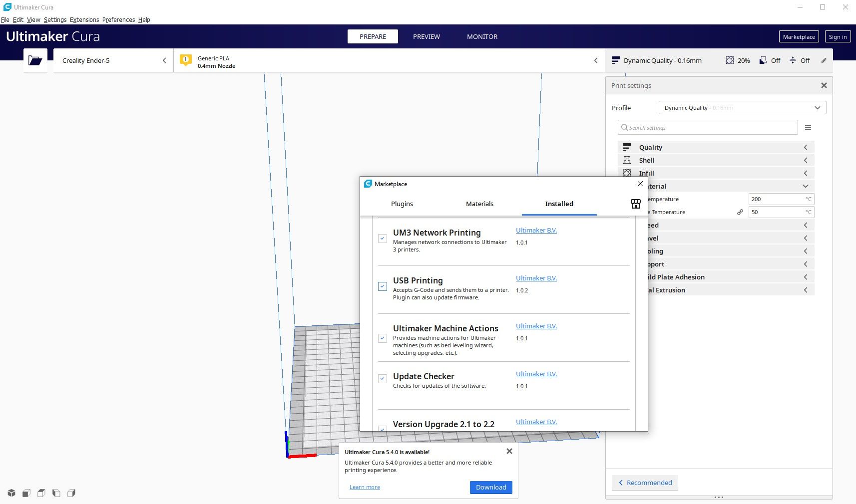Click the Search settings input field
The image size is (856, 504).
tap(708, 128)
